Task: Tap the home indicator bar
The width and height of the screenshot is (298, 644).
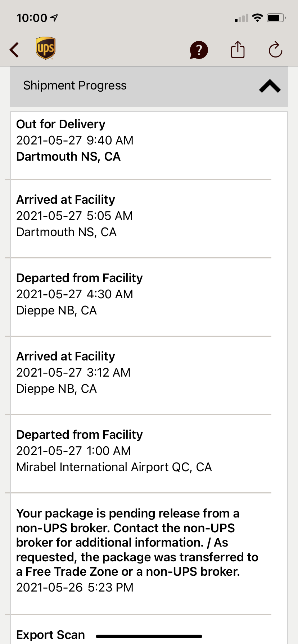Action: point(149,636)
